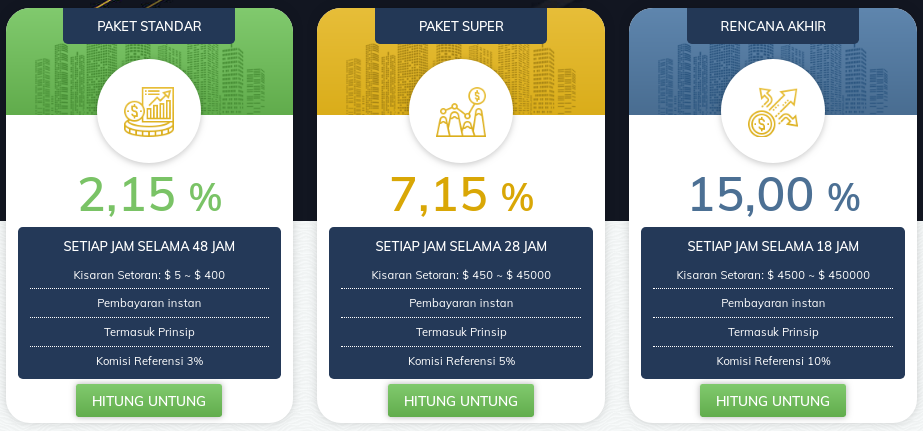
Task: Click Komisi Referensi 3% row
Action: tap(149, 361)
